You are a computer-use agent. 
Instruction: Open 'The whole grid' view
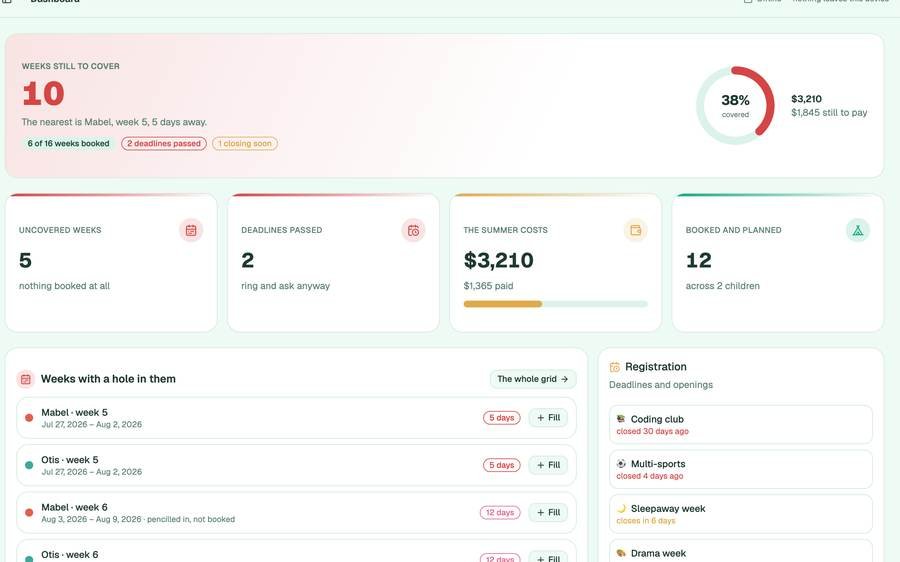pos(533,379)
